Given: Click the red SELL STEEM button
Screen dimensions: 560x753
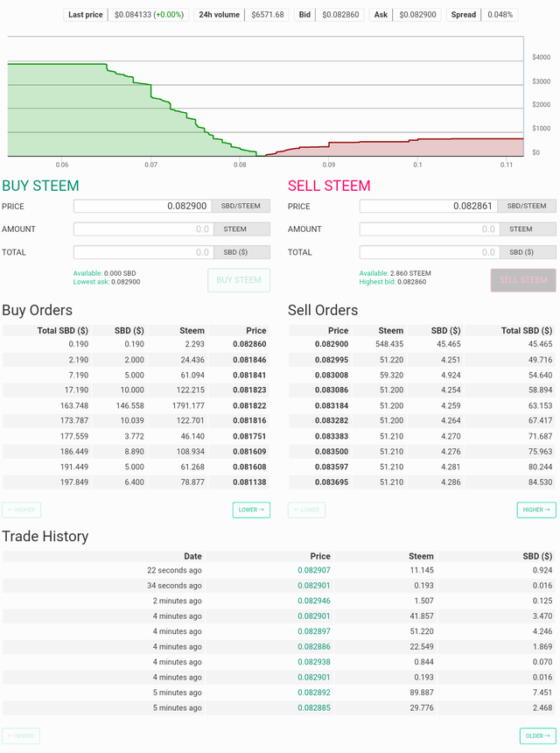Looking at the screenshot, I should point(523,280).
